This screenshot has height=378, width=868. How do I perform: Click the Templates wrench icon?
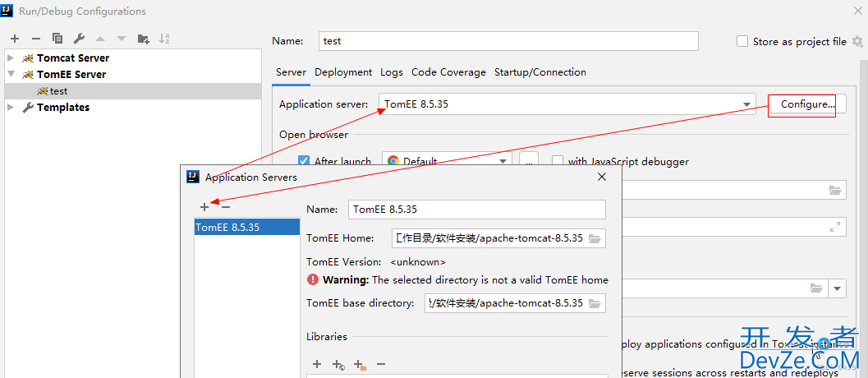coord(28,108)
